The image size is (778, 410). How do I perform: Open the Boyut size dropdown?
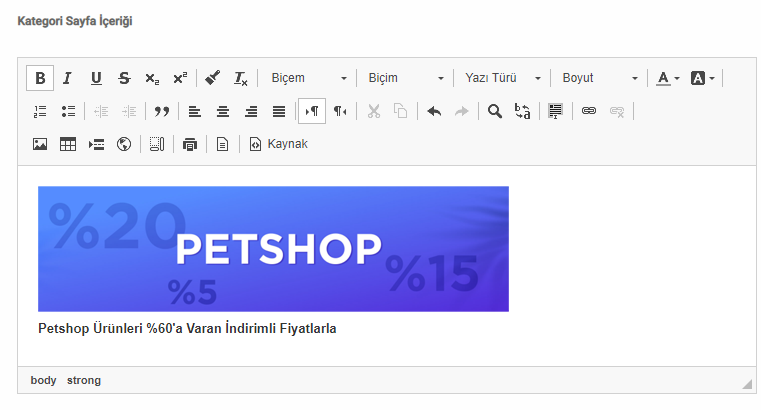[599, 78]
